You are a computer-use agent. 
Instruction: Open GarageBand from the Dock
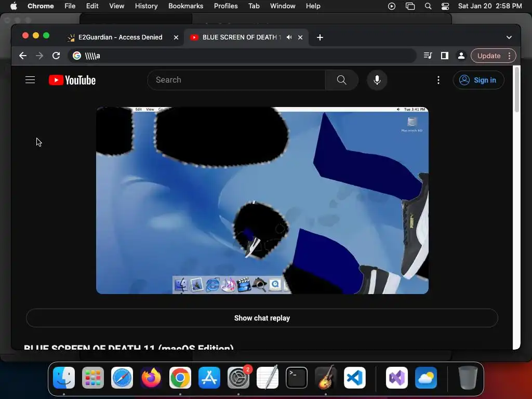(326, 378)
